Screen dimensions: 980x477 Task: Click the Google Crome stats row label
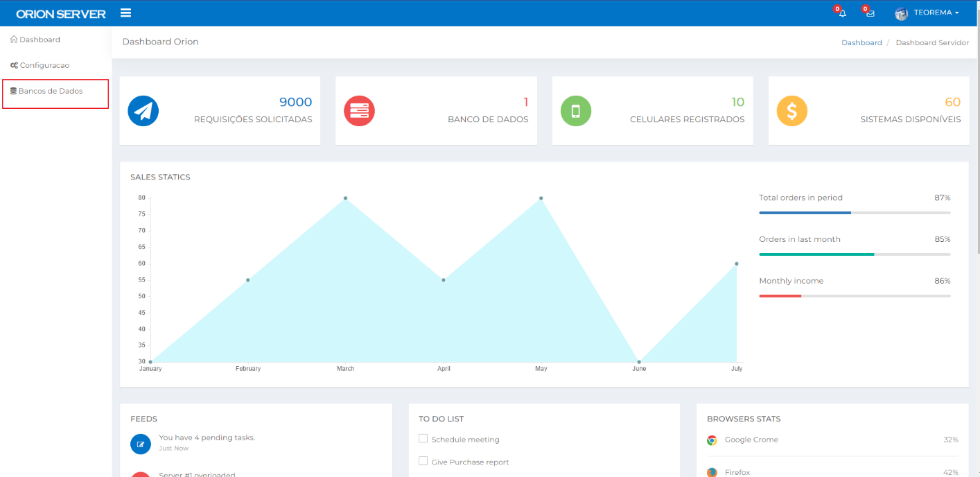(751, 440)
